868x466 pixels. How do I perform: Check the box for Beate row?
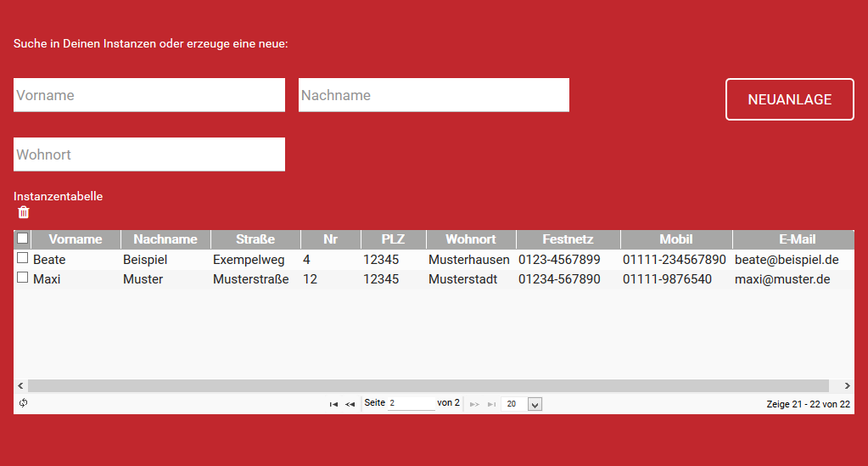coord(23,258)
